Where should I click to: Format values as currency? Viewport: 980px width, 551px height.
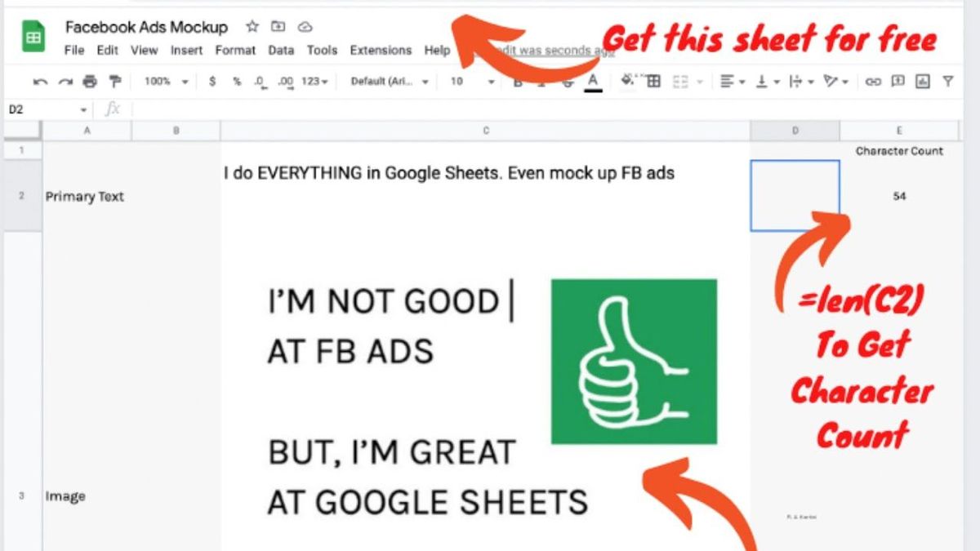coord(212,82)
